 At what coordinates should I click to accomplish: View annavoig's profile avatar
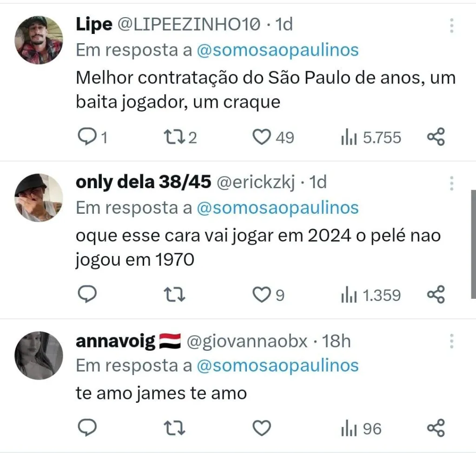(39, 355)
